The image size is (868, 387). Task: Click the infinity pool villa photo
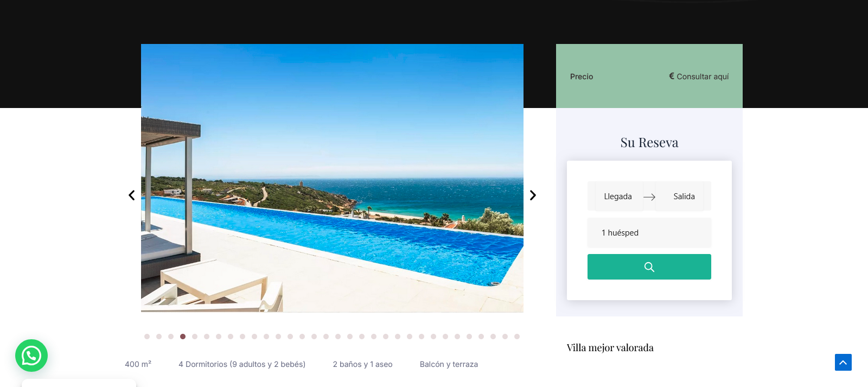click(x=332, y=178)
